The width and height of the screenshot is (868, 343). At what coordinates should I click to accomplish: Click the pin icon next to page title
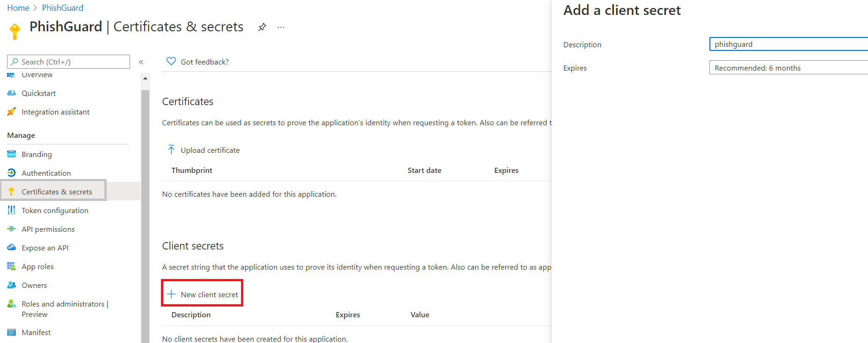[x=262, y=27]
